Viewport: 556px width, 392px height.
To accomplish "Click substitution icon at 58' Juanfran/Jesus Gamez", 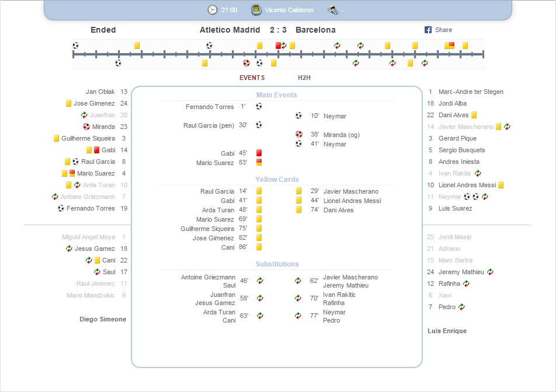I will [x=260, y=298].
